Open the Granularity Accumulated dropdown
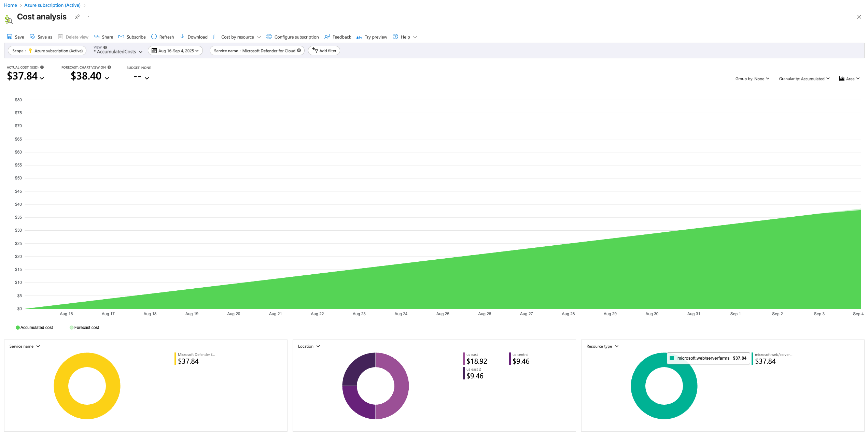Screen dimensions: 868x433 tap(804, 79)
